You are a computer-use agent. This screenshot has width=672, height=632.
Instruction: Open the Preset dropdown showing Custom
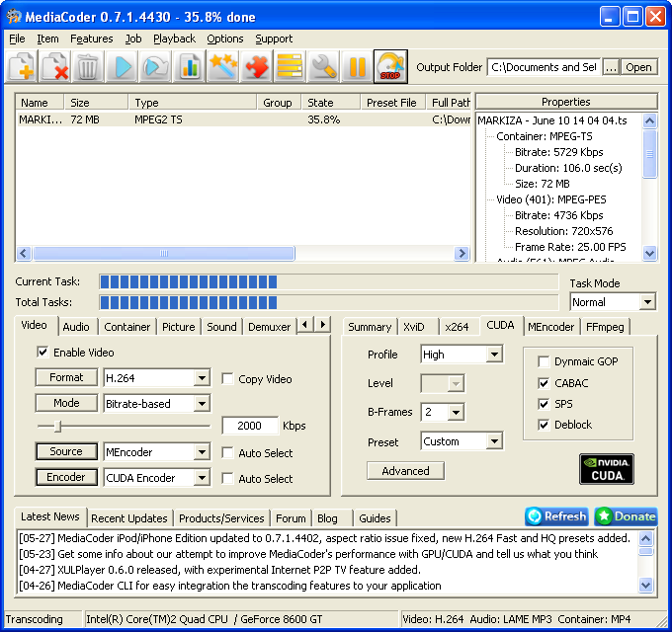click(462, 441)
